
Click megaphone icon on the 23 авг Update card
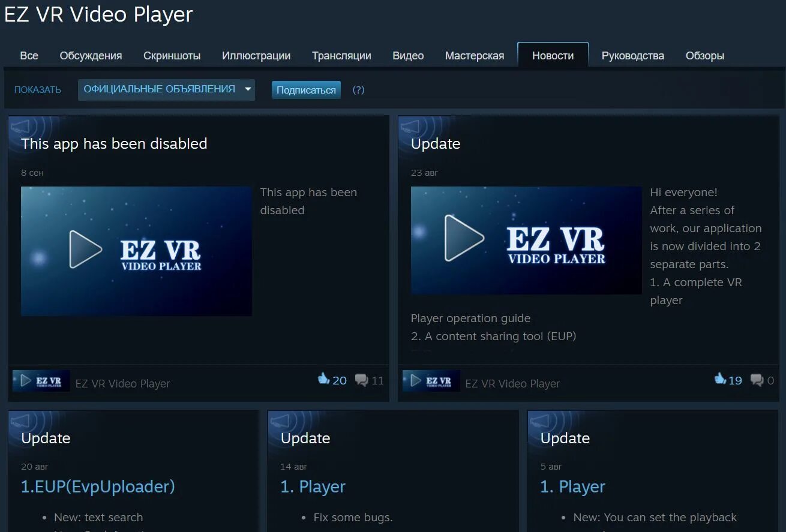(x=412, y=127)
